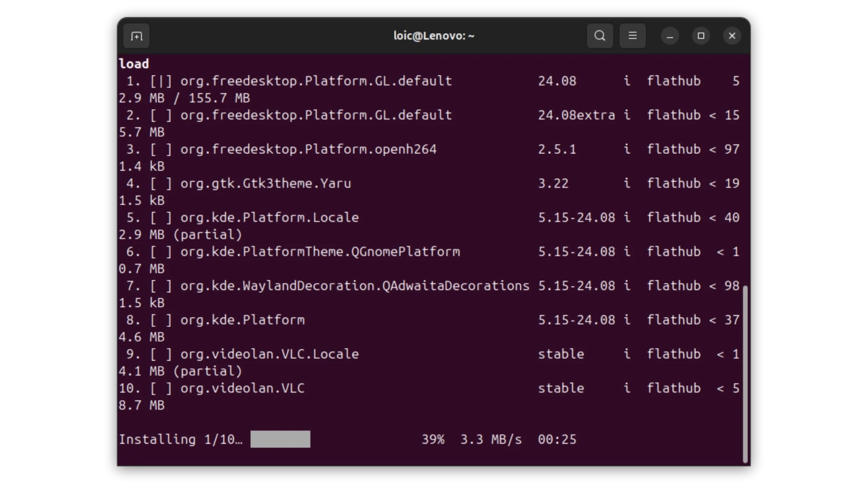Click version 2.5.1 in openh264 row
The height and width of the screenshot is (488, 868).
[557, 149]
